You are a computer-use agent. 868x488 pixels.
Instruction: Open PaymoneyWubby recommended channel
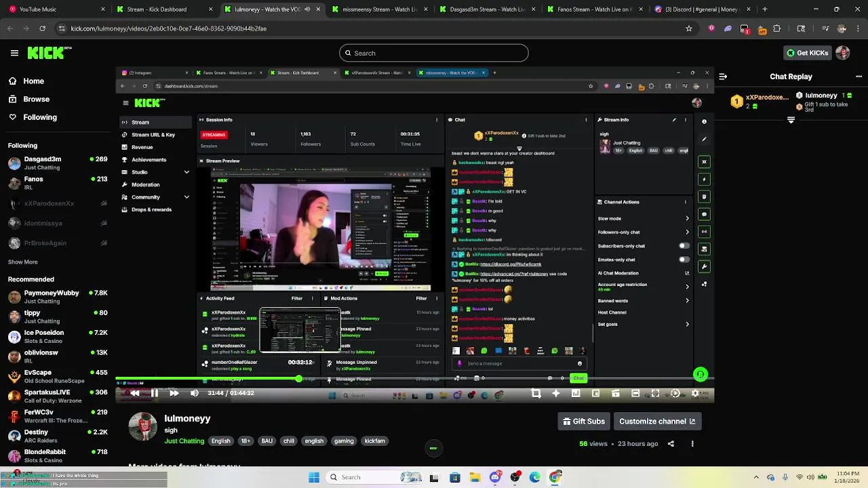[58, 297]
